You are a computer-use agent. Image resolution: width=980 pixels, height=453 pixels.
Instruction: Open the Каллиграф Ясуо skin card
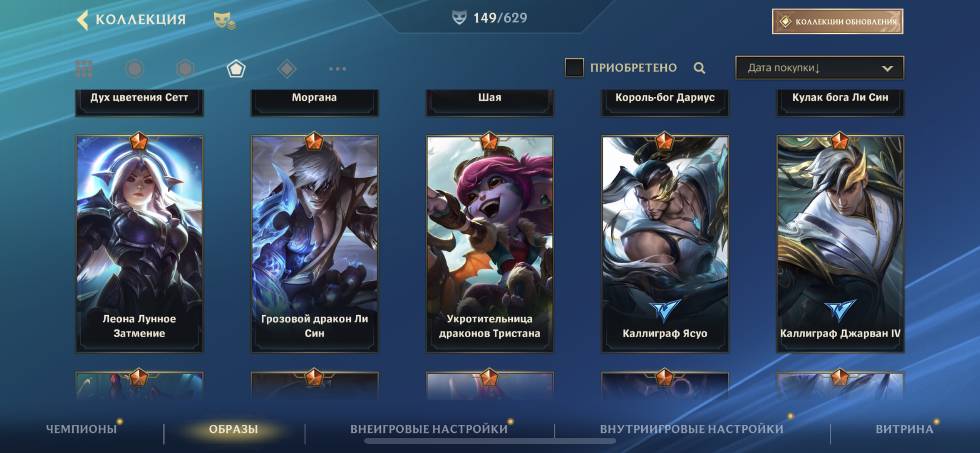[665, 244]
